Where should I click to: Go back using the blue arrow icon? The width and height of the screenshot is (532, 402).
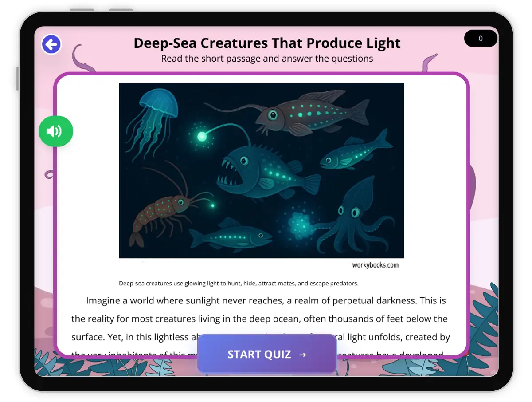(51, 44)
